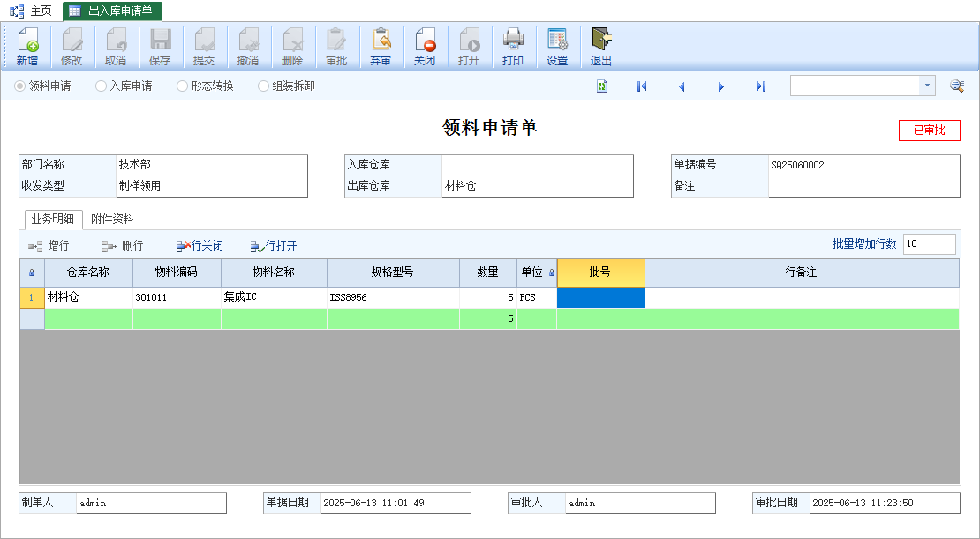Click the 行备注 column header

pos(802,273)
